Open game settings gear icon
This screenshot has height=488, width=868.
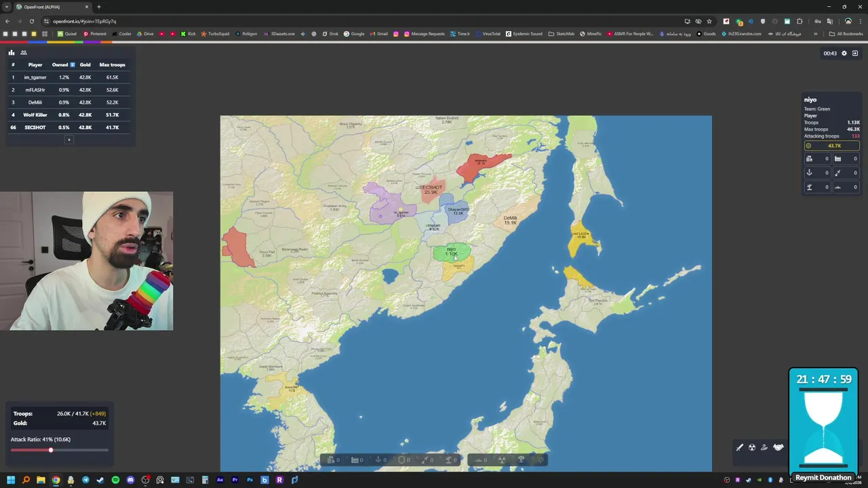click(844, 54)
